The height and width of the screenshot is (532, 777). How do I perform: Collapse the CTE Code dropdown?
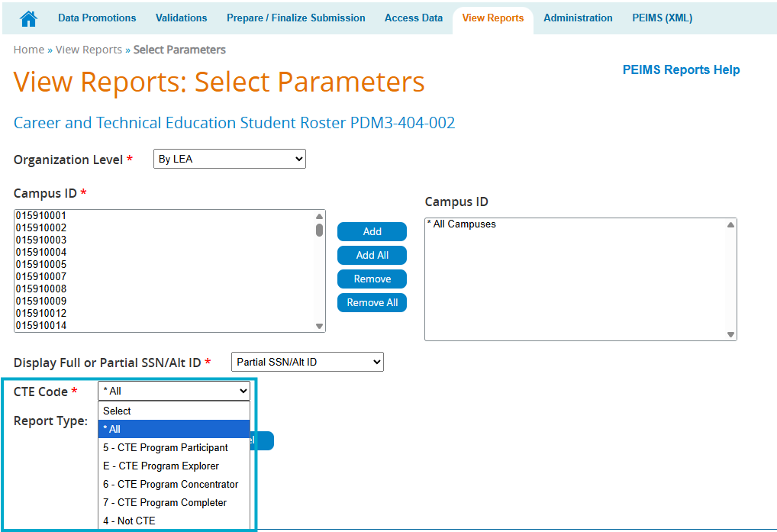(174, 391)
